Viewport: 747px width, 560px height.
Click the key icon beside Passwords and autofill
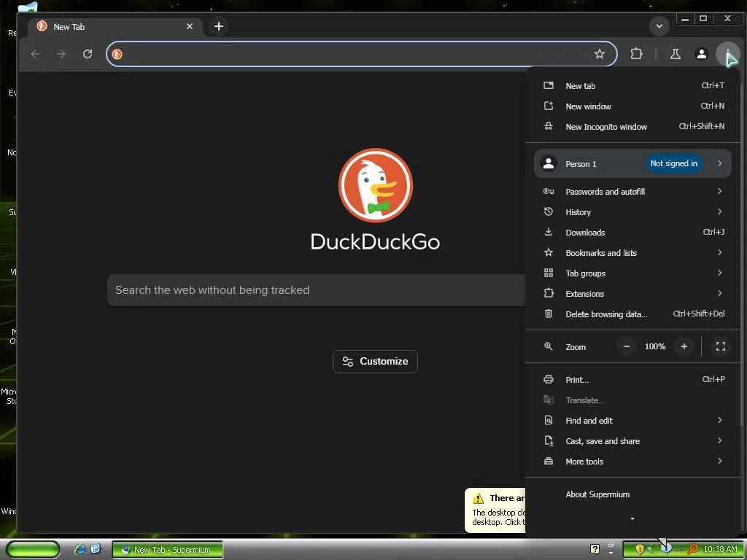coord(549,192)
